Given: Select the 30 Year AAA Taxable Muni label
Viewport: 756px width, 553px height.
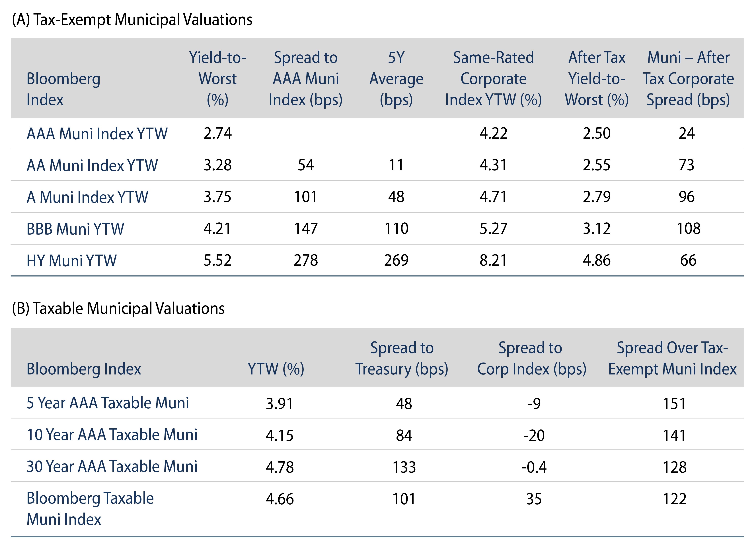Looking at the screenshot, I should point(112,466).
